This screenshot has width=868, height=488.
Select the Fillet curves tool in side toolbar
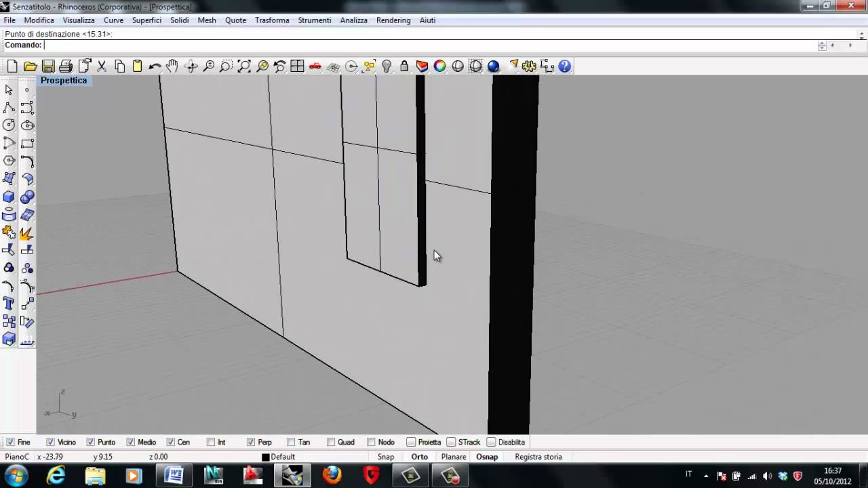pos(27,161)
